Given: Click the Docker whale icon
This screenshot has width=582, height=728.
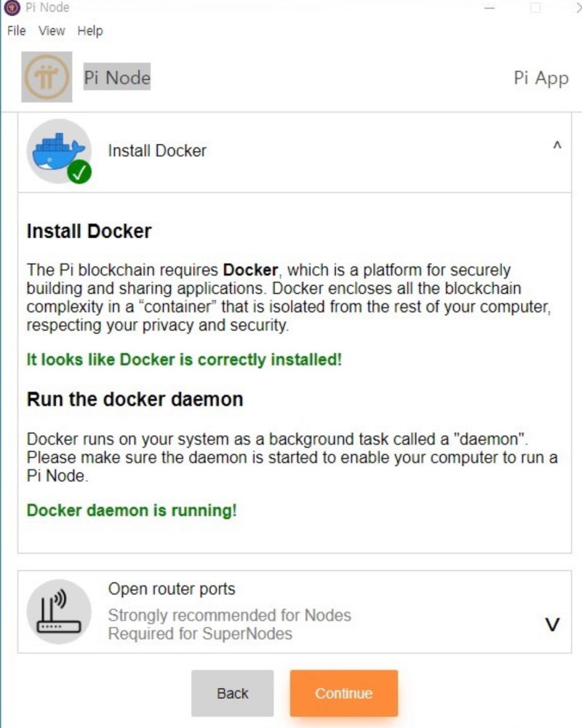Looking at the screenshot, I should 57,149.
